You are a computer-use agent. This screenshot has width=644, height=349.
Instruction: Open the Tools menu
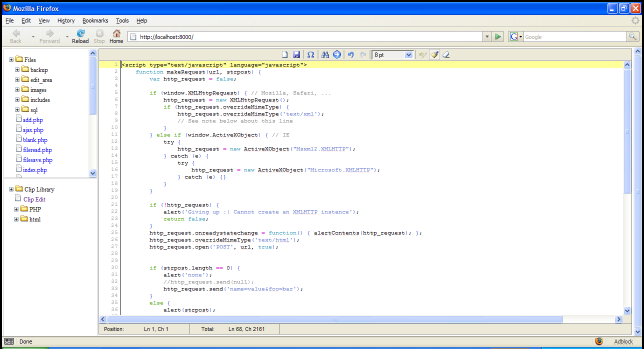click(122, 20)
